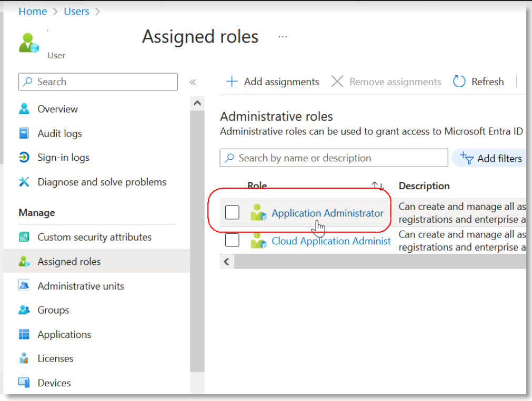Click the Sign-in logs arrow icon
This screenshot has width=532, height=401.
tap(24, 158)
